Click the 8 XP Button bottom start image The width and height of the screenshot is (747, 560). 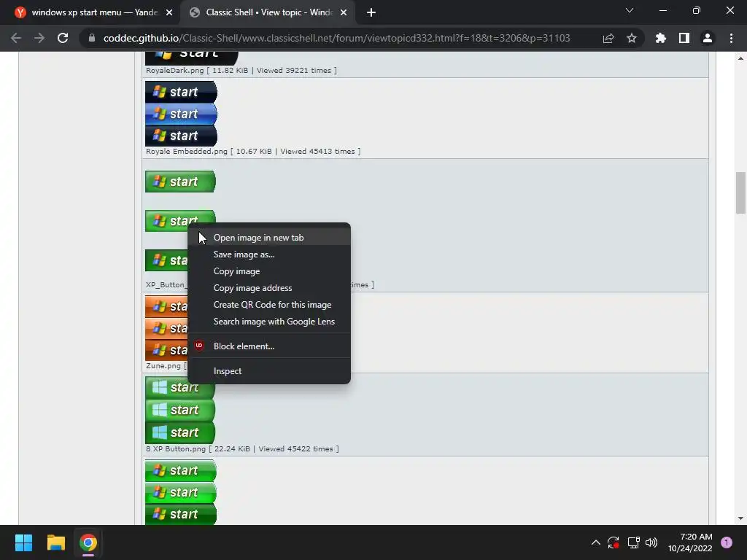pyautogui.click(x=180, y=432)
